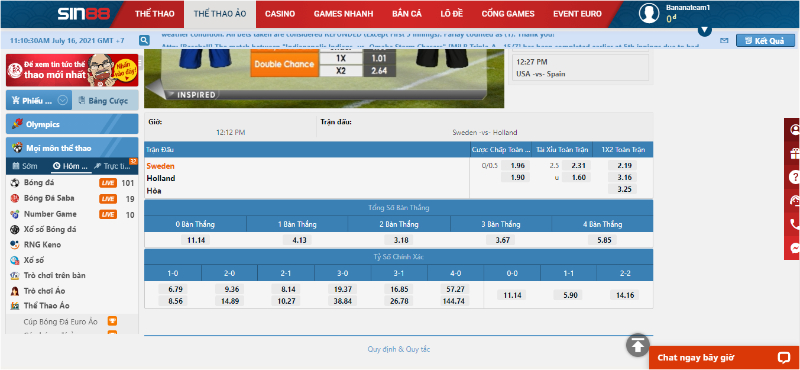Open Chat ngay bây giờ

click(724, 358)
